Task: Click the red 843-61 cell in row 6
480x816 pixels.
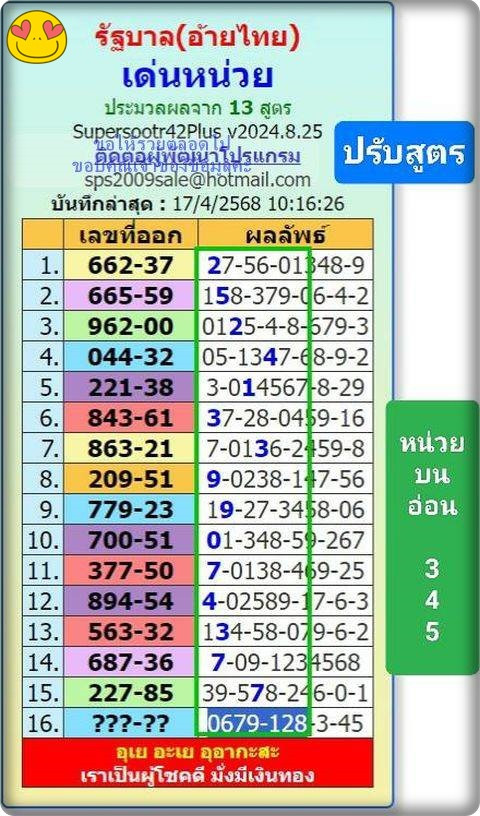Action: (x=130, y=418)
